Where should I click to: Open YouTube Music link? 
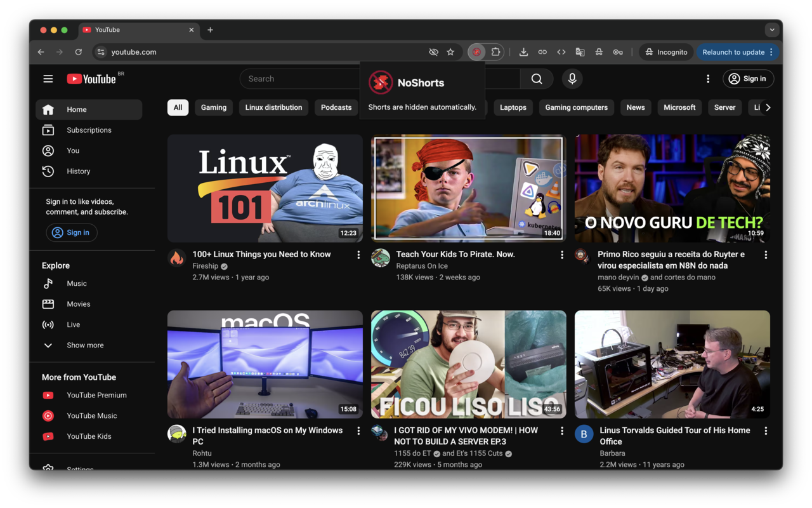pos(89,415)
